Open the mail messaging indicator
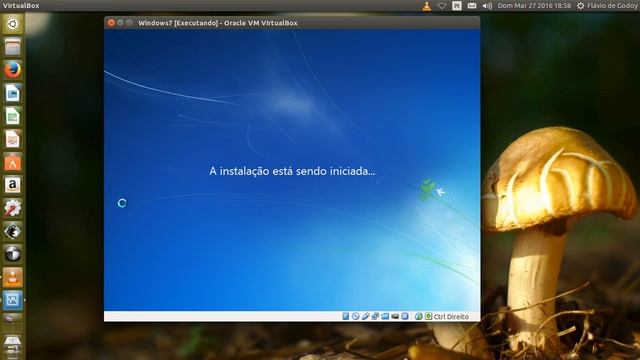Screen dimensions: 640x360 click(x=472, y=6)
